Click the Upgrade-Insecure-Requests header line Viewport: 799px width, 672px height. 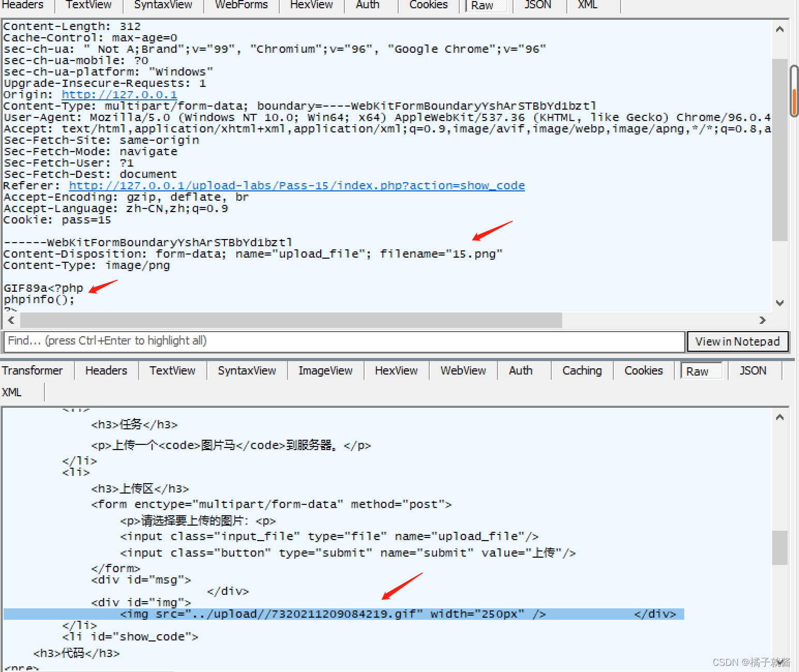click(x=104, y=83)
